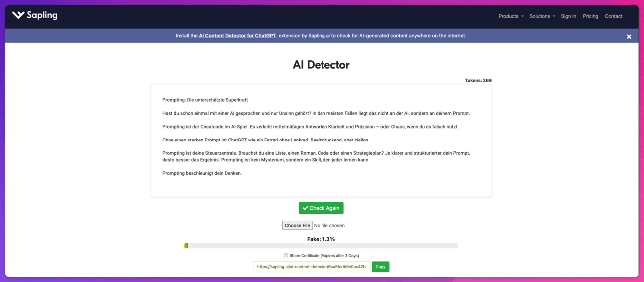Screen dimensions: 644x282
Task: Click the Sapling logo in the header
Action: [35, 15]
